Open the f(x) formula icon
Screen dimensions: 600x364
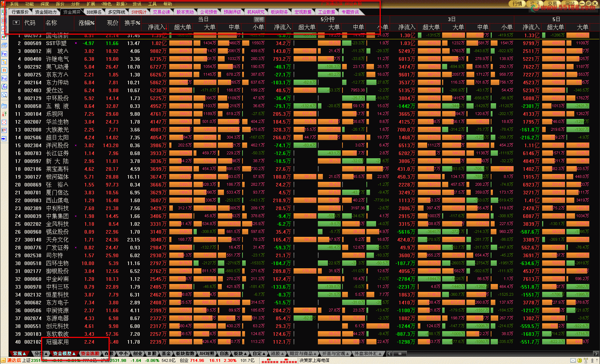click(x=4, y=87)
